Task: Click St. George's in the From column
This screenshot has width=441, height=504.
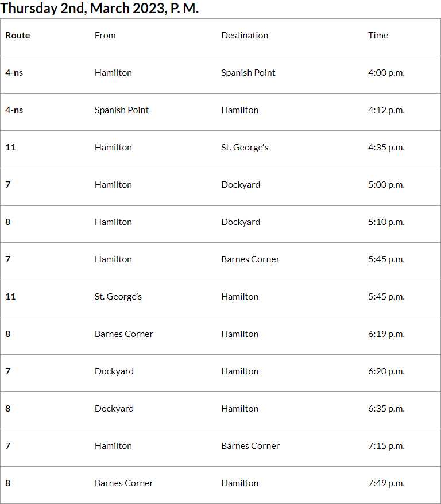Action: point(118,297)
